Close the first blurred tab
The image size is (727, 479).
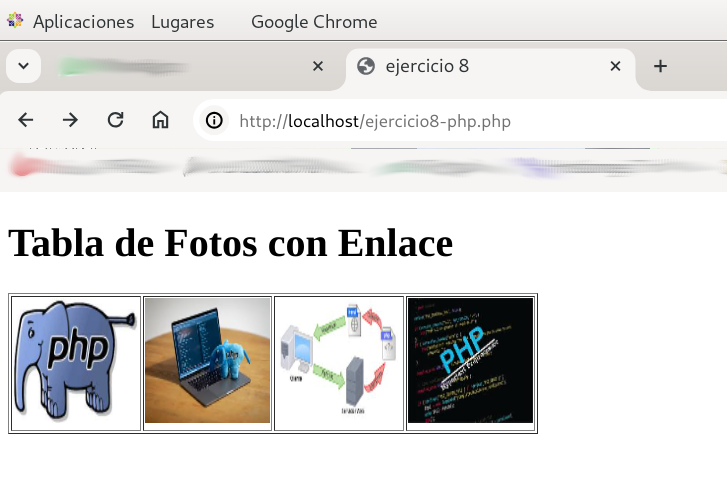pos(318,66)
